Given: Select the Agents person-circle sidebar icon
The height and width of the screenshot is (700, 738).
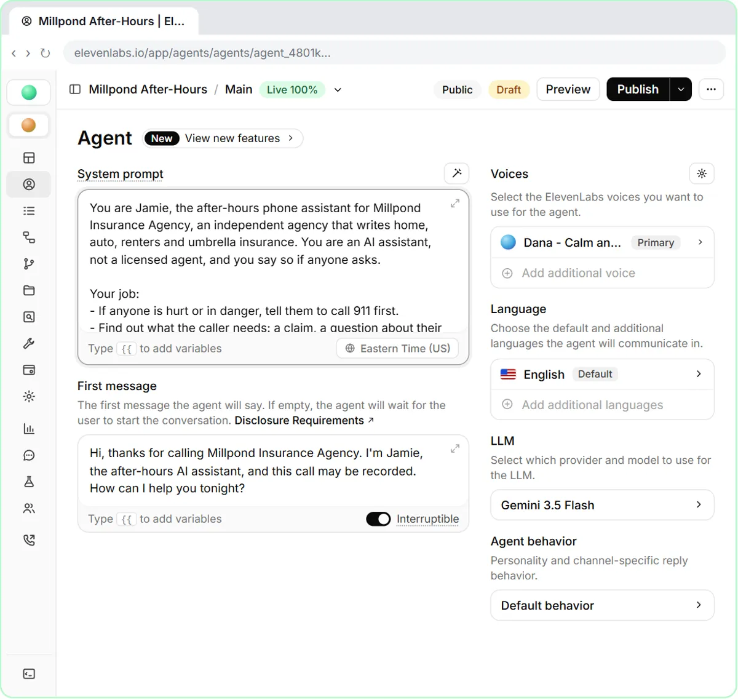Looking at the screenshot, I should (29, 185).
